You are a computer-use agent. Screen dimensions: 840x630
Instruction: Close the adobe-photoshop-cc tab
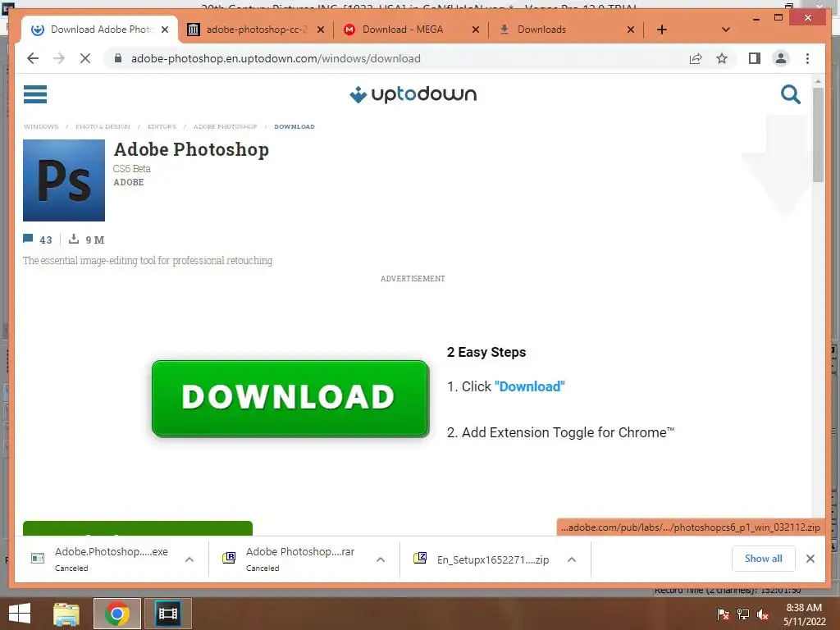[x=321, y=30]
